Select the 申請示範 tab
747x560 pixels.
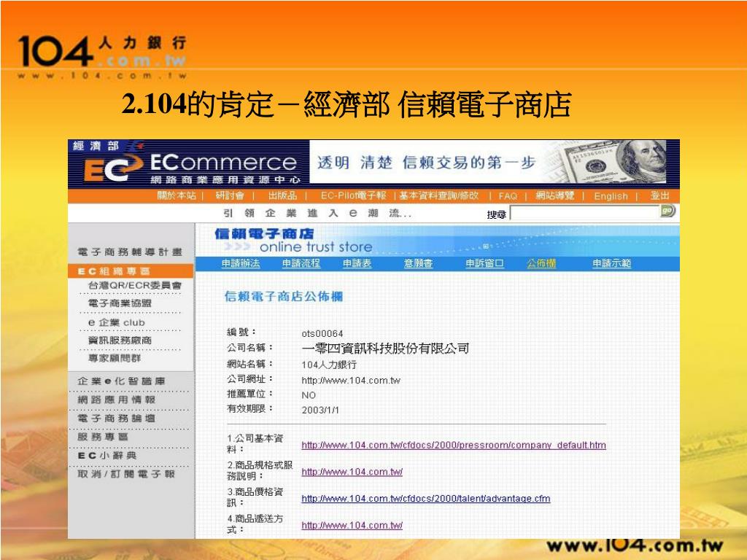(x=612, y=263)
